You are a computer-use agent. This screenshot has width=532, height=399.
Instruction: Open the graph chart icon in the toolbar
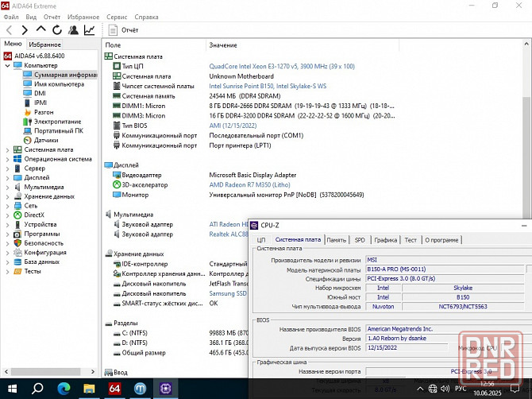coord(89,30)
